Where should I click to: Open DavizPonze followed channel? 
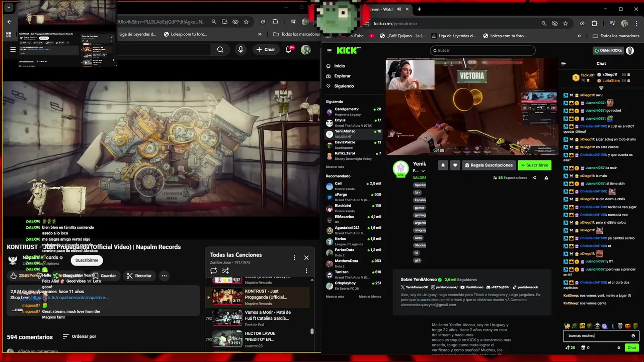click(x=354, y=145)
